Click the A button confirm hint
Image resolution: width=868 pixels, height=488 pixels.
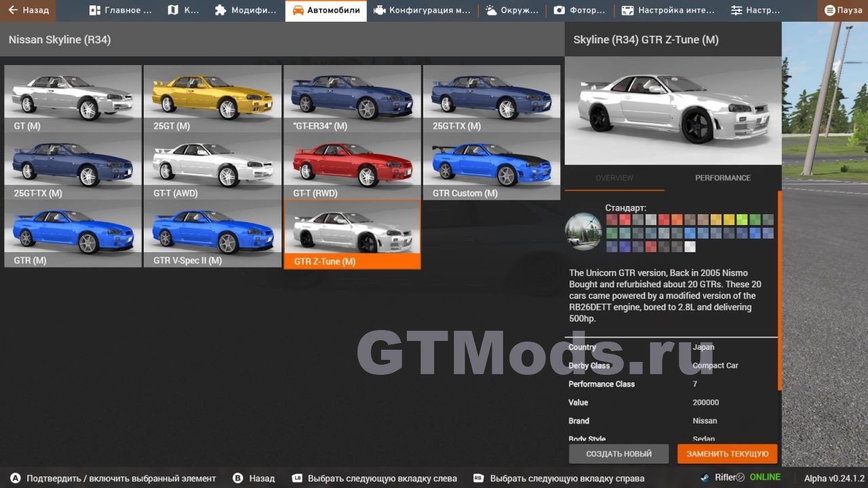pyautogui.click(x=113, y=478)
